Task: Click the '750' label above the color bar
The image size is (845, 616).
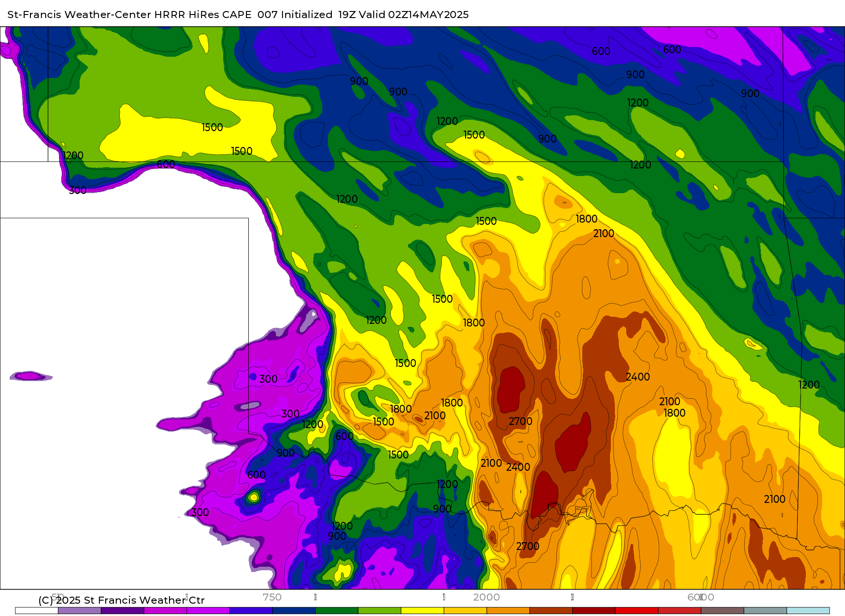Action: pyautogui.click(x=272, y=597)
